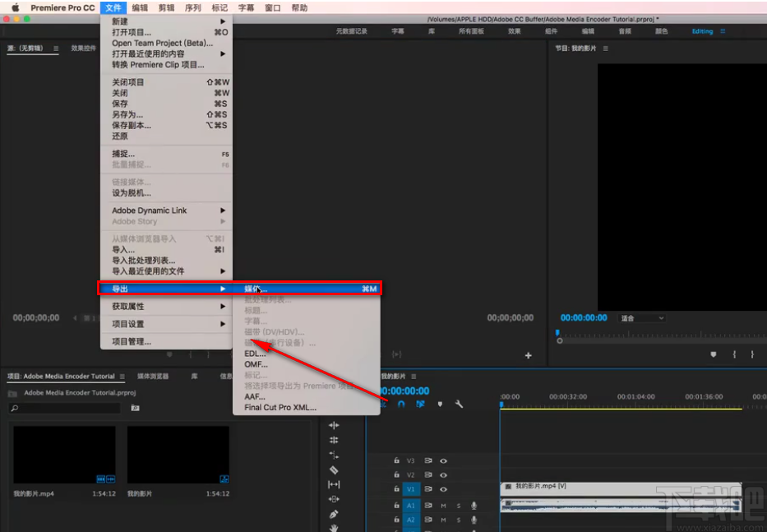The height and width of the screenshot is (532, 767).
Task: Open timeline panel menu next to 我的影片
Action: (414, 377)
